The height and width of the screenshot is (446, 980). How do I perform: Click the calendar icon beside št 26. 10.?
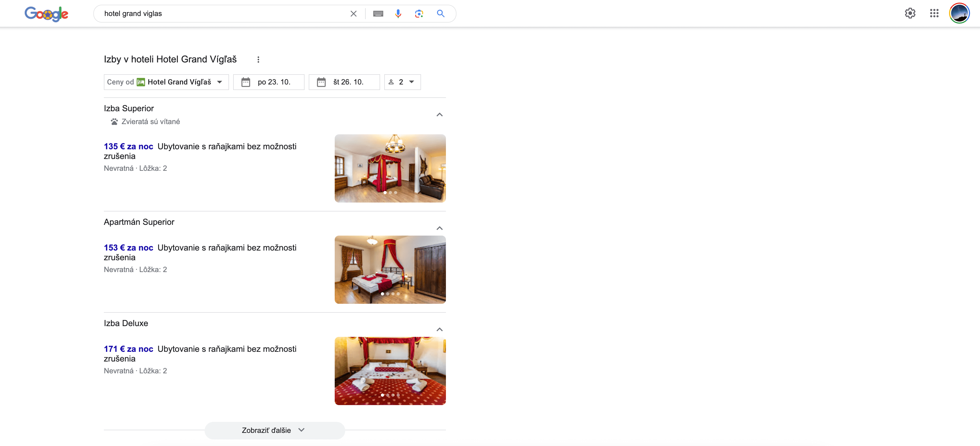(321, 82)
